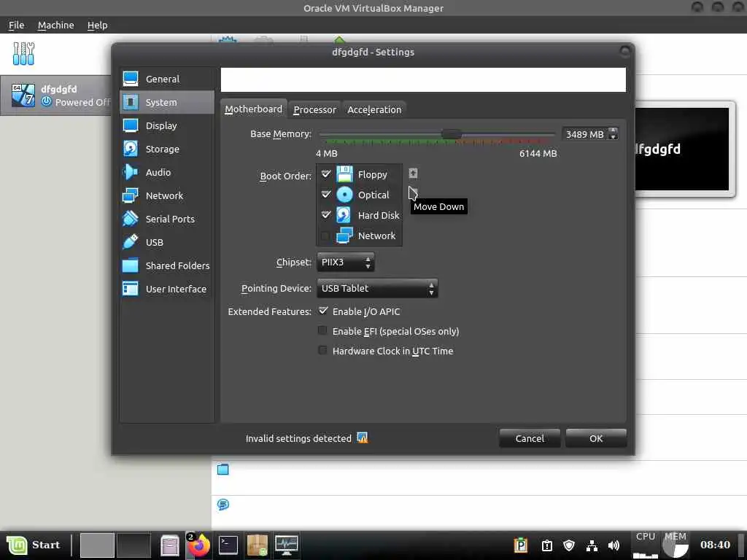
Task: Enable Hardware Clock in UTC Time
Action: [x=323, y=351]
